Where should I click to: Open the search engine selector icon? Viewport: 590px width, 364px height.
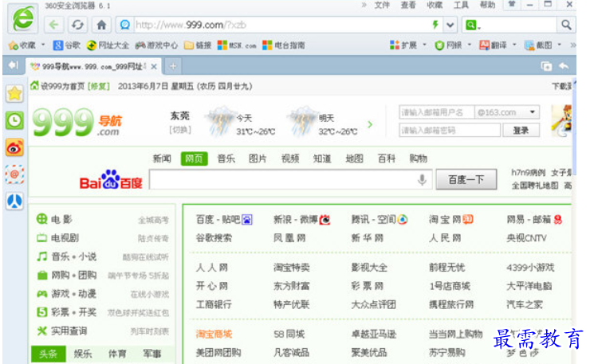473,25
